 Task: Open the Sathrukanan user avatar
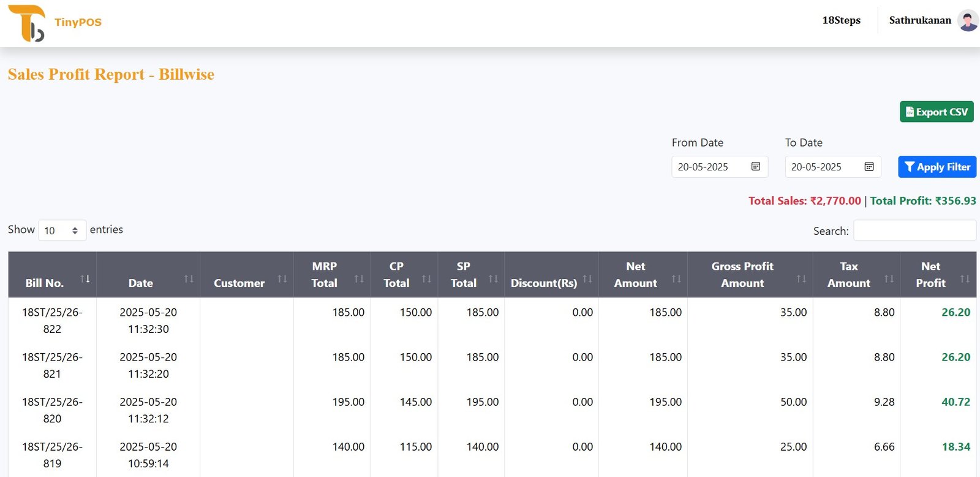coord(968,21)
